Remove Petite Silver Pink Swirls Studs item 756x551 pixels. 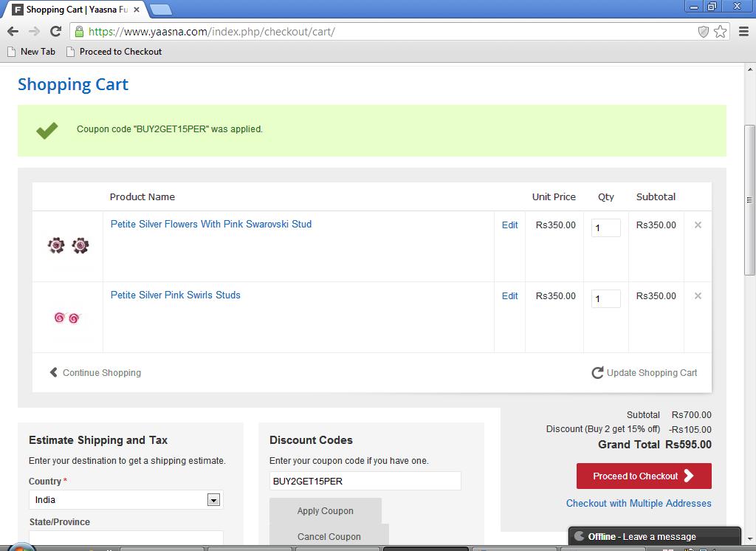pyautogui.click(x=698, y=295)
